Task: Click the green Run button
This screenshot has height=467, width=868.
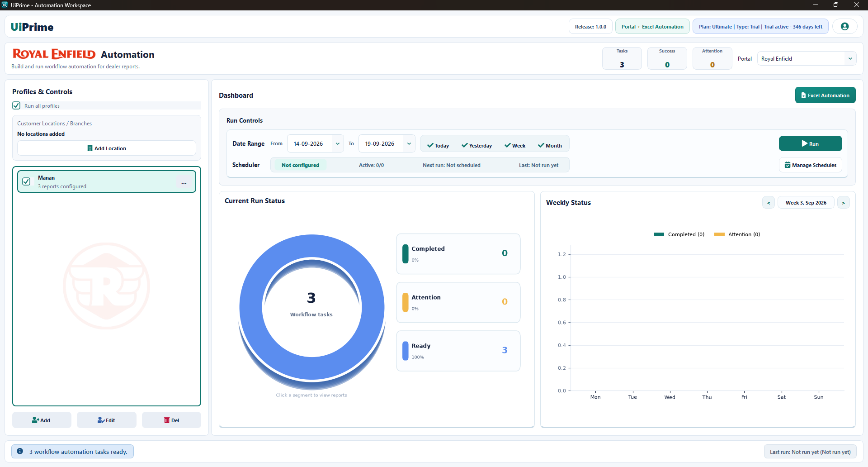Action: (810, 143)
